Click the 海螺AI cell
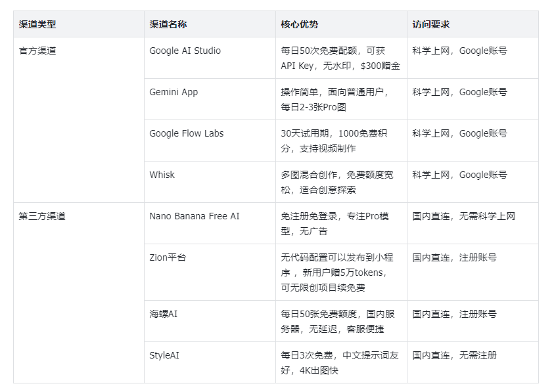The image size is (556, 392). (x=210, y=321)
